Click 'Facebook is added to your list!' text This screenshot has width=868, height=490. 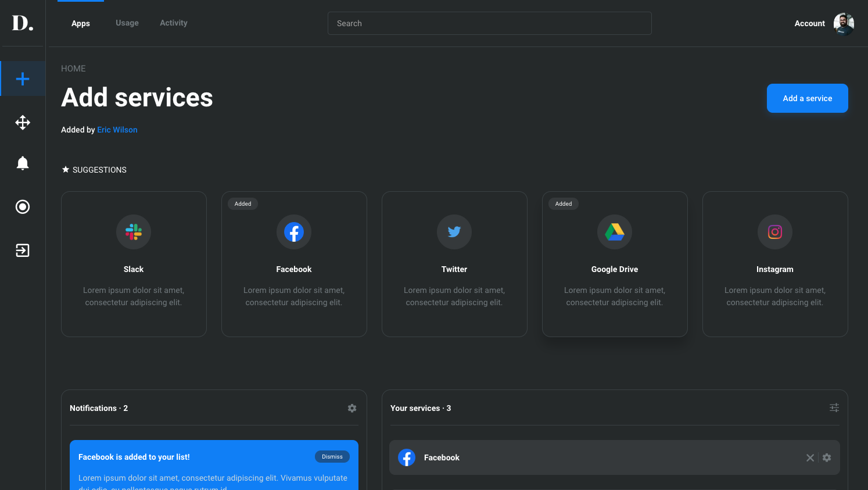click(134, 457)
